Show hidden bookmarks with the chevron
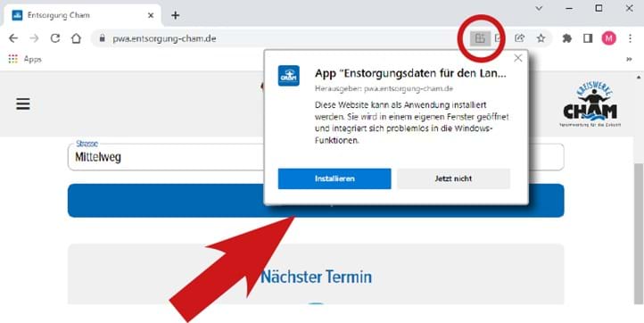 click(x=629, y=59)
